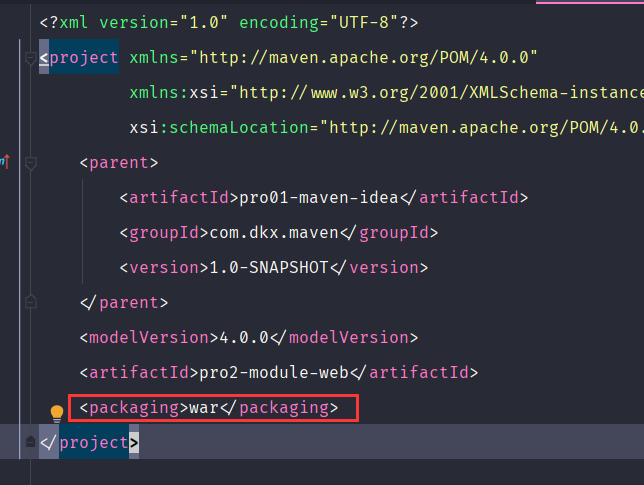Click fold end marker beside closing parent tag
The height and width of the screenshot is (485, 644).
tap(30, 302)
